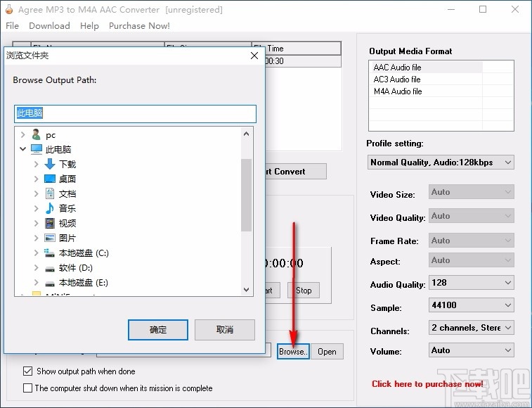
Task: Click the folder tree scroll down arrow
Action: 246,290
